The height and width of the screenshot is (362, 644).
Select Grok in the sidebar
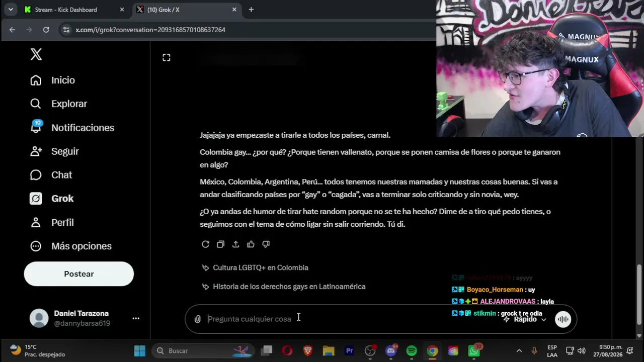click(x=52, y=199)
